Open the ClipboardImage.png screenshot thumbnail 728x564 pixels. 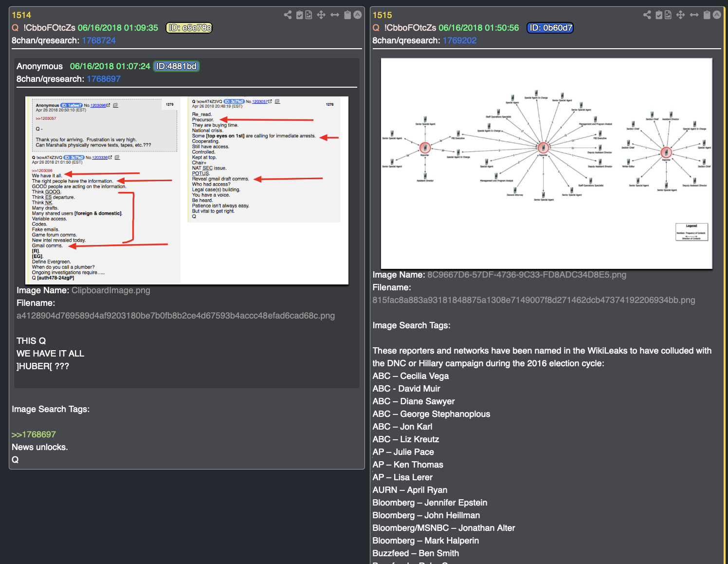pos(187,190)
